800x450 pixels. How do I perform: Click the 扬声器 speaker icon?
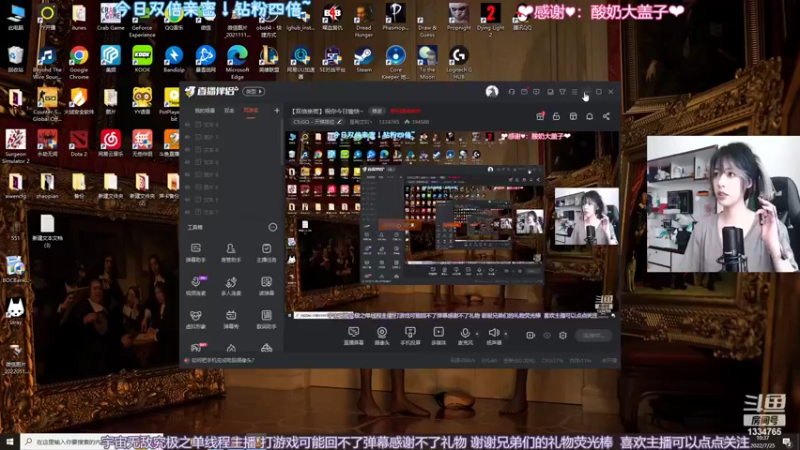493,333
